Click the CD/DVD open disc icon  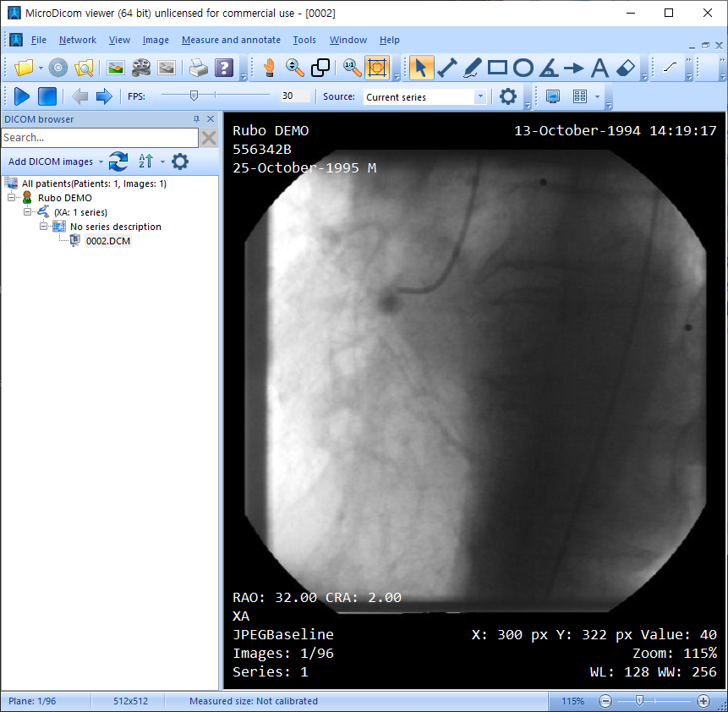pos(58,68)
